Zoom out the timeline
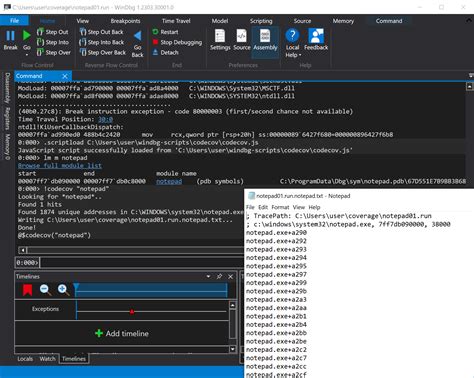 click(x=45, y=290)
